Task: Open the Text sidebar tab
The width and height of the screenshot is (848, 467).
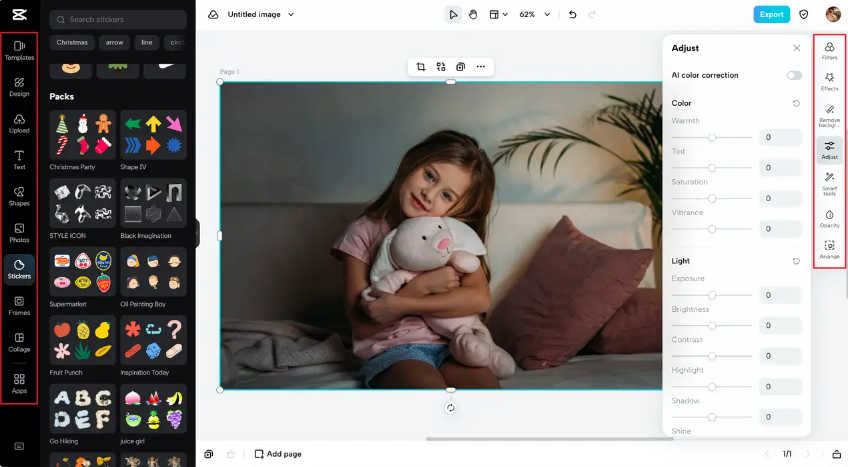Action: pos(19,160)
